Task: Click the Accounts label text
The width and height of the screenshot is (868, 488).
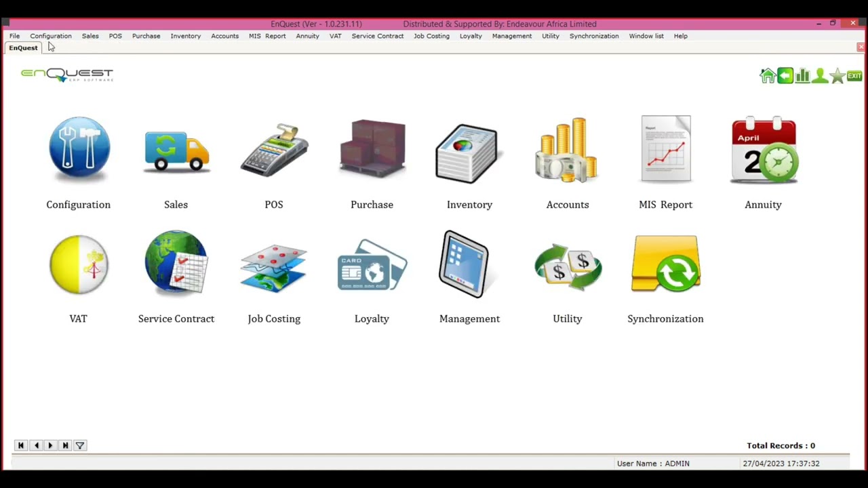Action: pyautogui.click(x=568, y=205)
